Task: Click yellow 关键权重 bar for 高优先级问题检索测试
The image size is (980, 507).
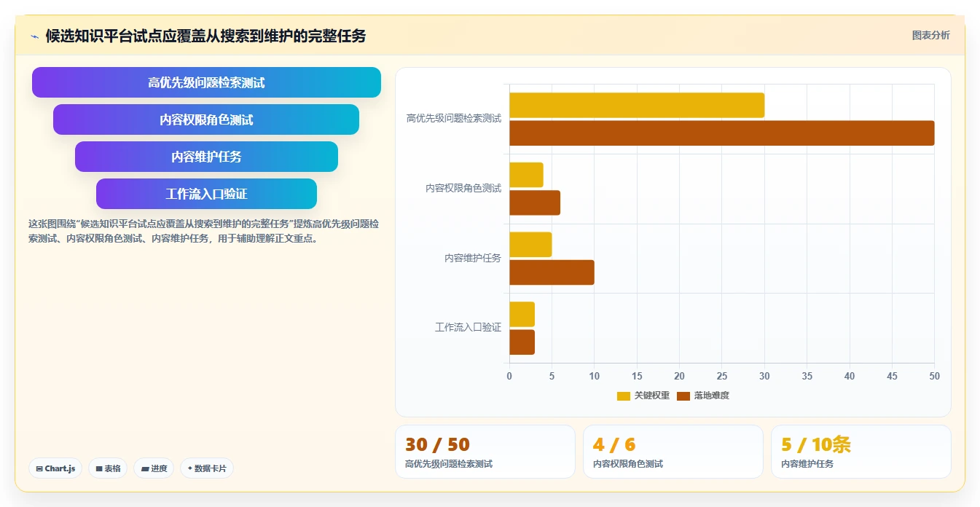Action: 637,105
